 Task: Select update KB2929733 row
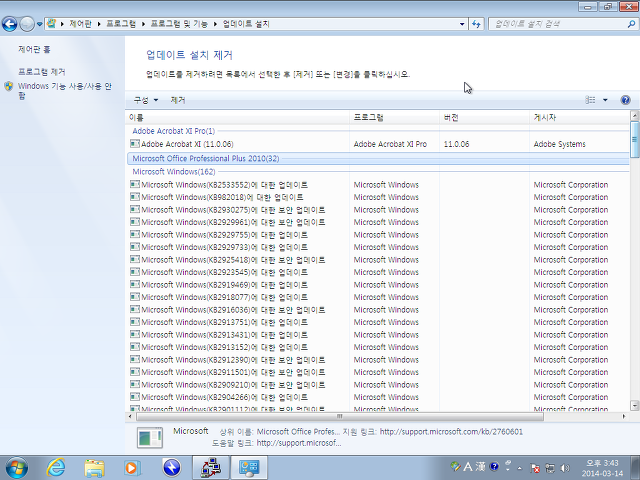click(x=378, y=247)
